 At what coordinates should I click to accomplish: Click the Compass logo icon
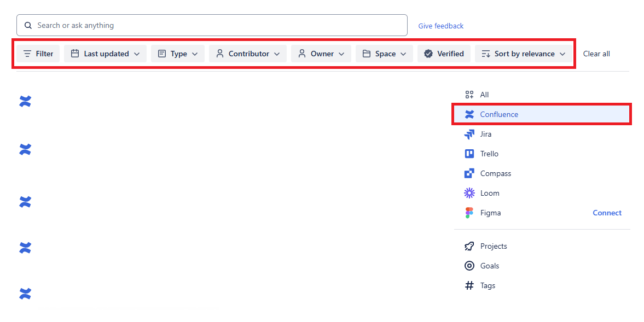pyautogui.click(x=469, y=173)
